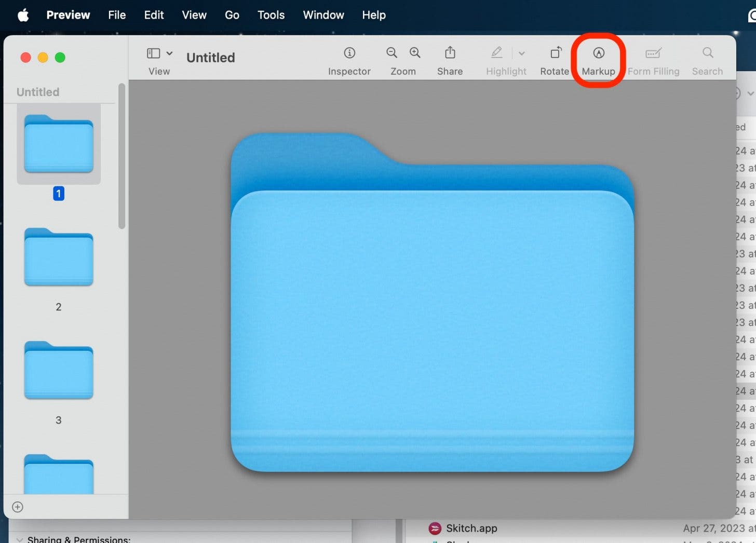
Task: Click the yellow minimize traffic light
Action: coord(43,58)
